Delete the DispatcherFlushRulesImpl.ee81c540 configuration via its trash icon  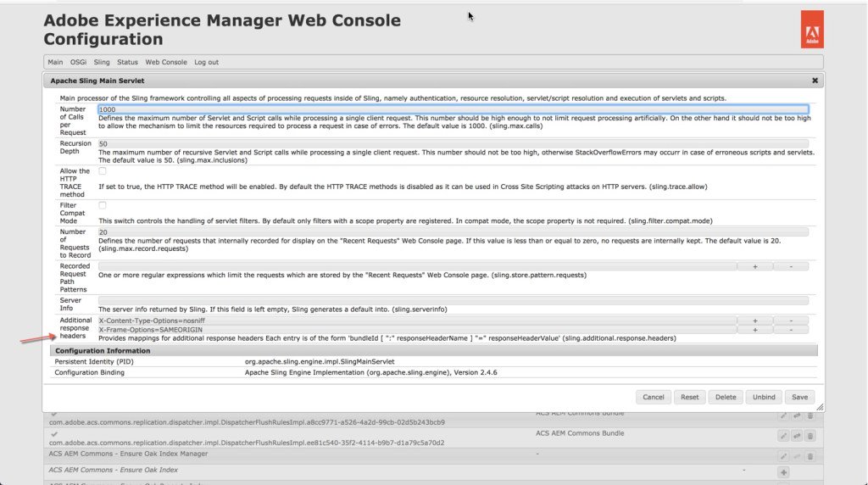click(810, 437)
